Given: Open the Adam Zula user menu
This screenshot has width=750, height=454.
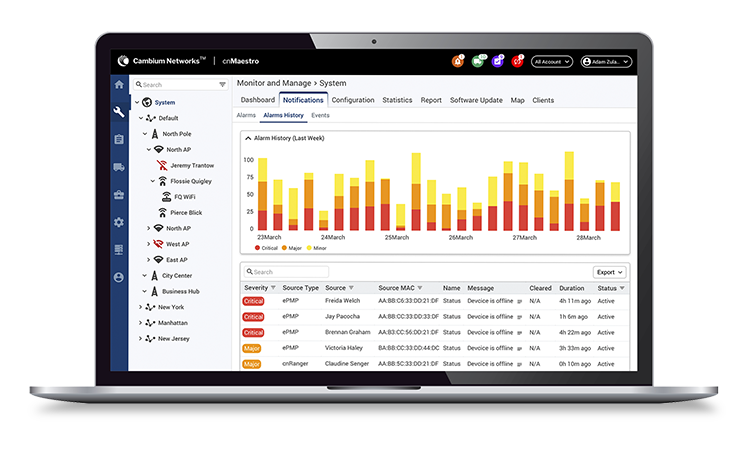Looking at the screenshot, I should coord(606,61).
